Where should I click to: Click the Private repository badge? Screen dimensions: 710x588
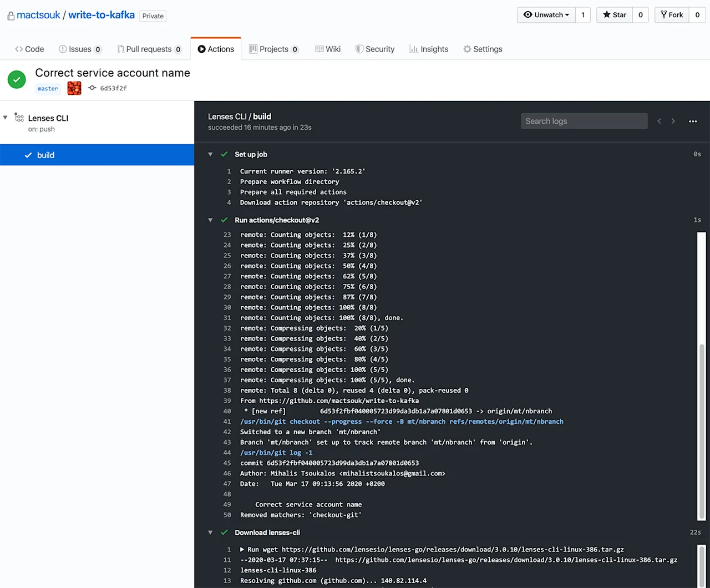153,16
